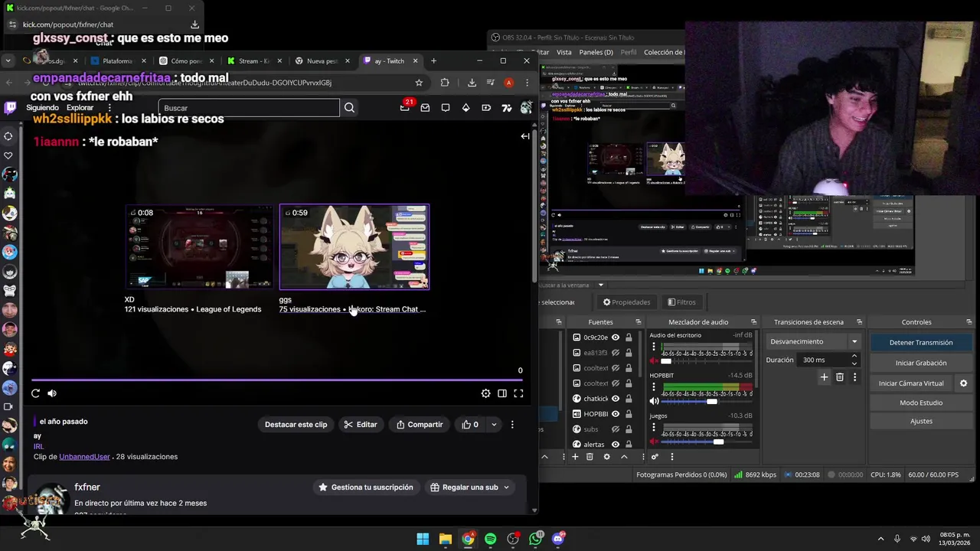Open advanced audio properties in OBS mixer
The height and width of the screenshot is (551, 980).
[x=655, y=457]
